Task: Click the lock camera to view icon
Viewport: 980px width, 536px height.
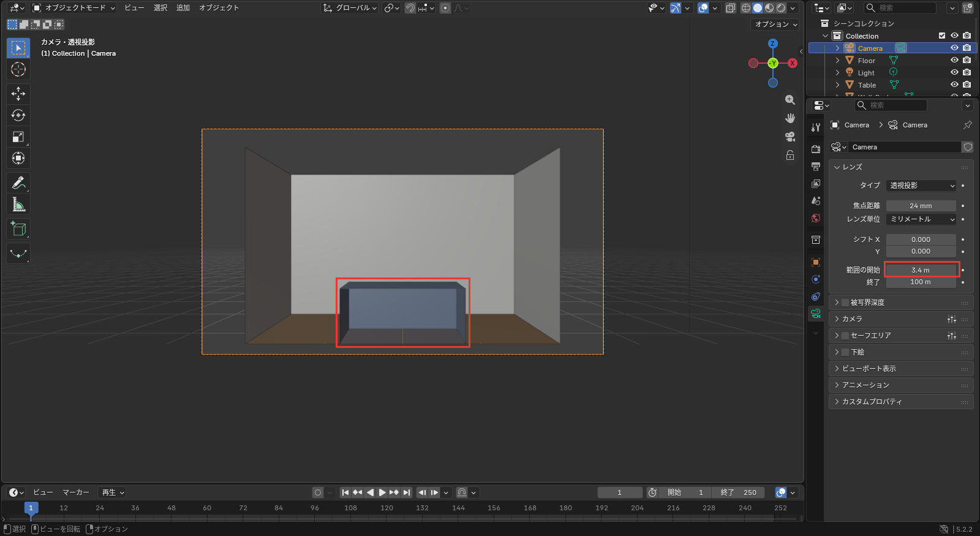Action: (x=790, y=155)
